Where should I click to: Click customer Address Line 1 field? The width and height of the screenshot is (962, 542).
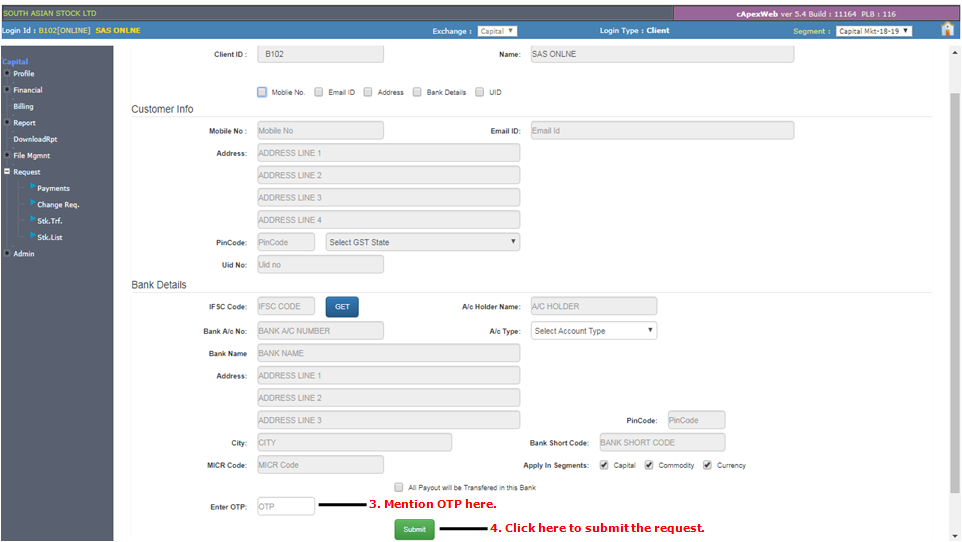tap(388, 153)
